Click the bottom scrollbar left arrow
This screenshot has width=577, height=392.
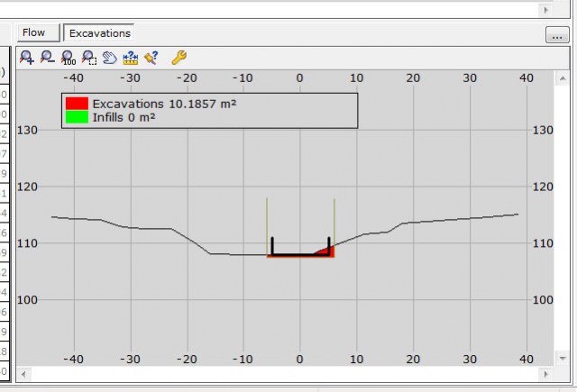[x=23, y=373]
